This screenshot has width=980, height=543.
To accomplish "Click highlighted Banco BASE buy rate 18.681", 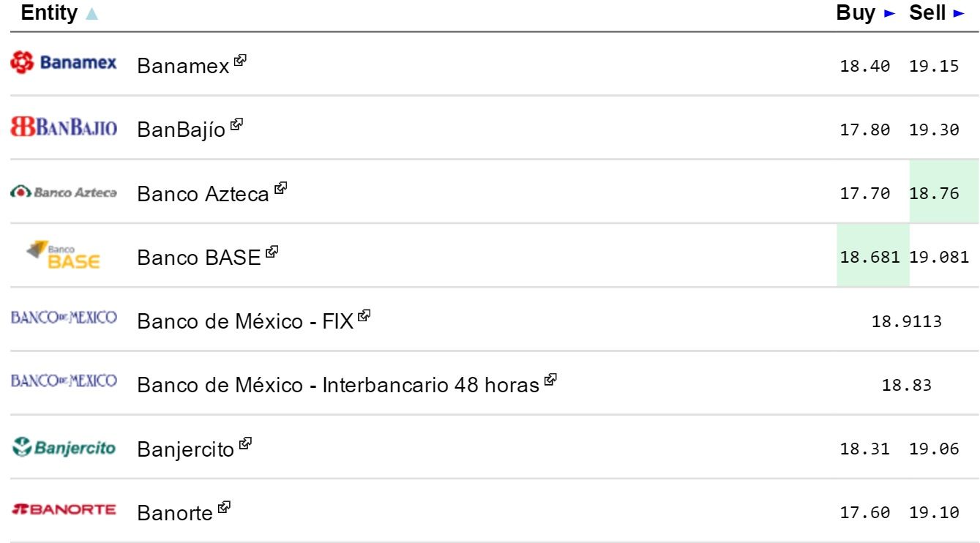I will [869, 258].
